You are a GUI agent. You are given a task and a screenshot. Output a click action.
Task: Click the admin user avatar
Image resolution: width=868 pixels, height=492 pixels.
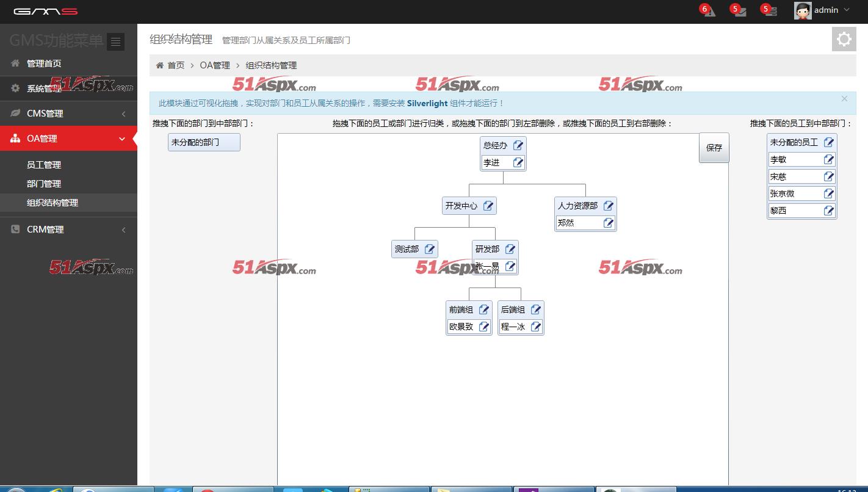click(x=803, y=10)
